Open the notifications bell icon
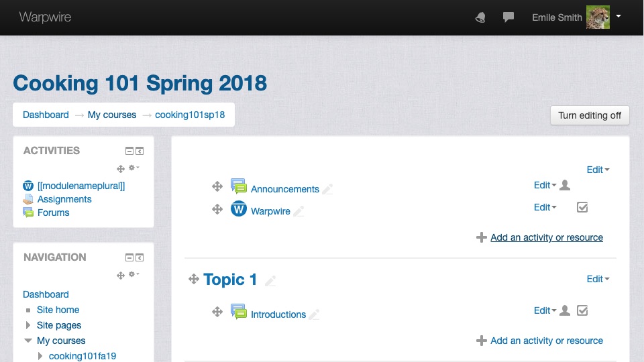This screenshot has height=362, width=644. click(x=480, y=17)
